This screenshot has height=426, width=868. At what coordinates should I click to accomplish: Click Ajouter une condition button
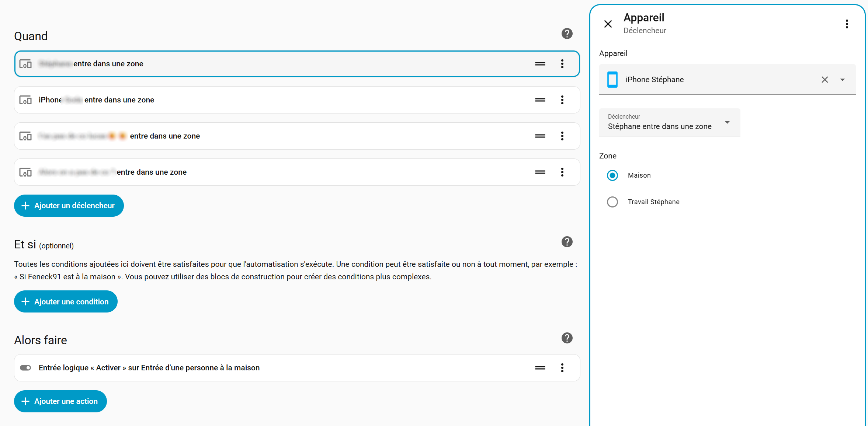(x=66, y=301)
